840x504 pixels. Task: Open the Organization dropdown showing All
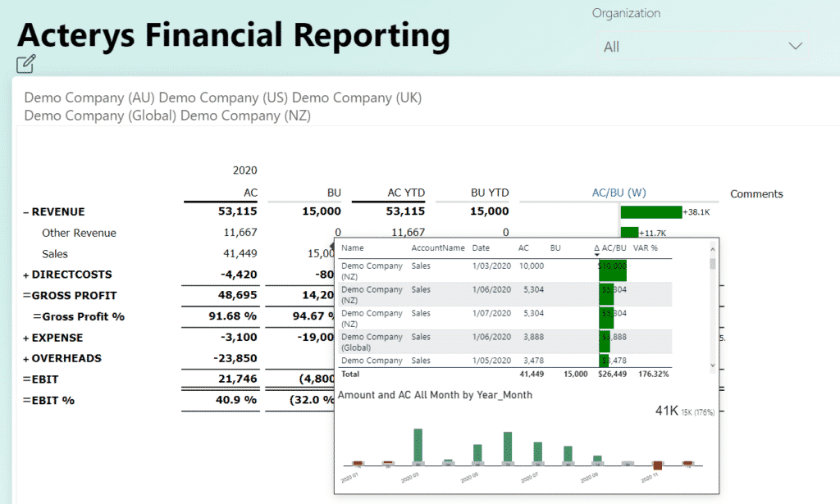pyautogui.click(x=702, y=47)
